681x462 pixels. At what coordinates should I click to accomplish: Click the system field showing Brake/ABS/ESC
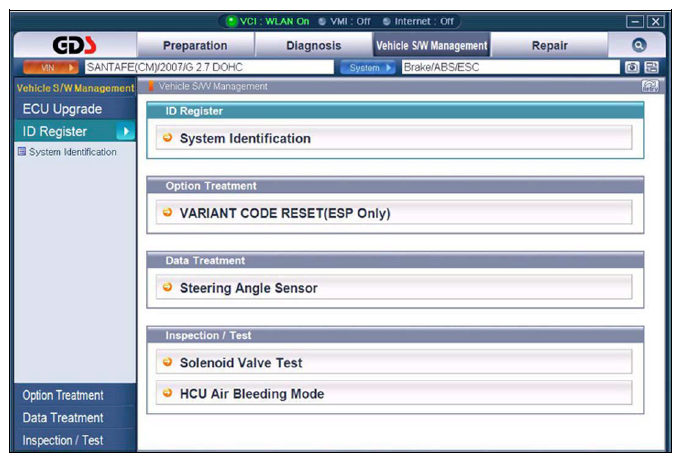point(511,67)
